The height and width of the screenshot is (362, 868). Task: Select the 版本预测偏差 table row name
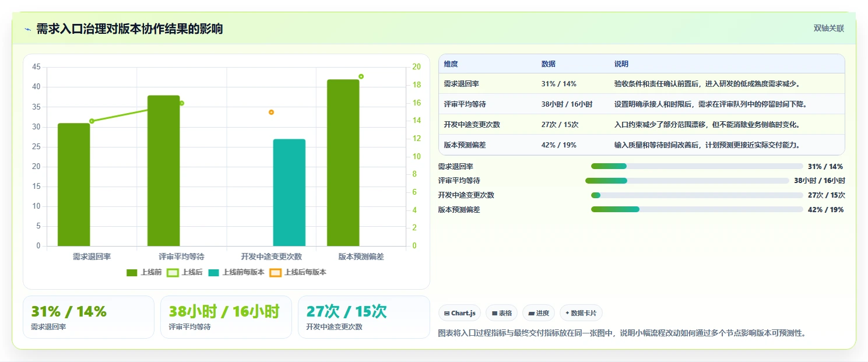pyautogui.click(x=465, y=145)
